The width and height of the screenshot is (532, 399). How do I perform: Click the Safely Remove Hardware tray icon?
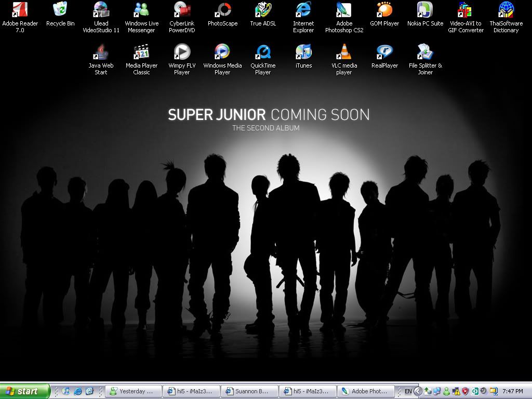(428, 391)
